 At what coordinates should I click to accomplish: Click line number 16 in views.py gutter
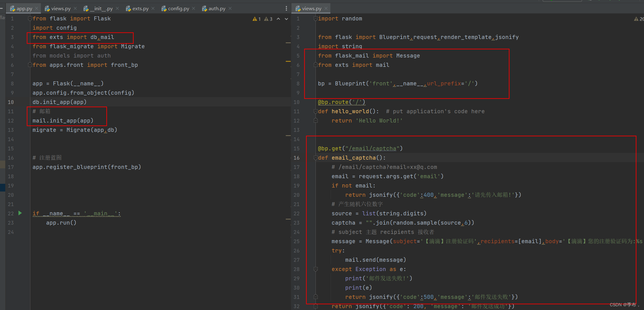pos(296,158)
